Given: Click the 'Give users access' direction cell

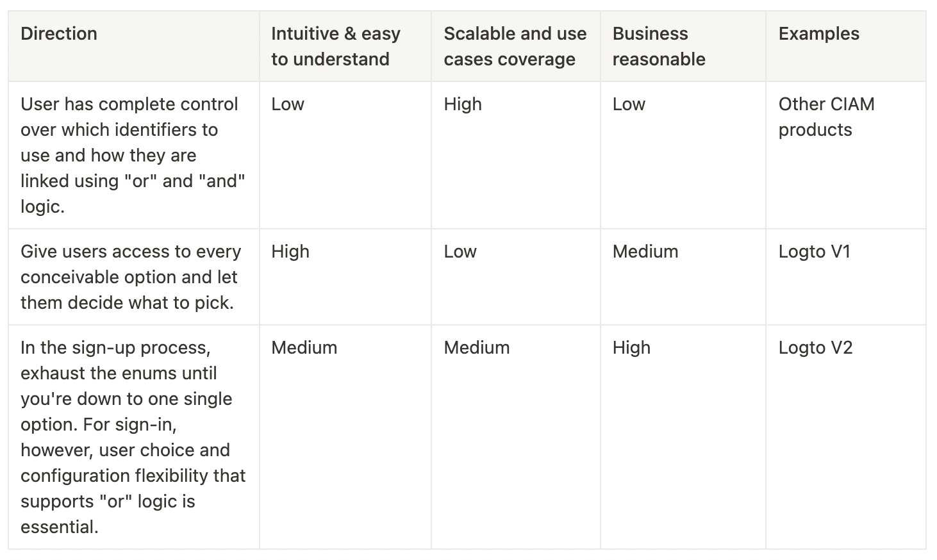Looking at the screenshot, I should [131, 277].
